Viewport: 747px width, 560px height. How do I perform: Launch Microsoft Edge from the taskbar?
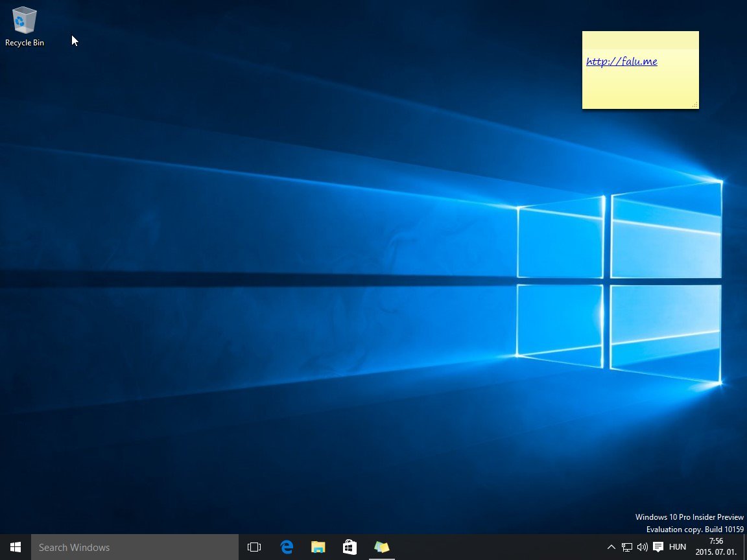point(287,547)
